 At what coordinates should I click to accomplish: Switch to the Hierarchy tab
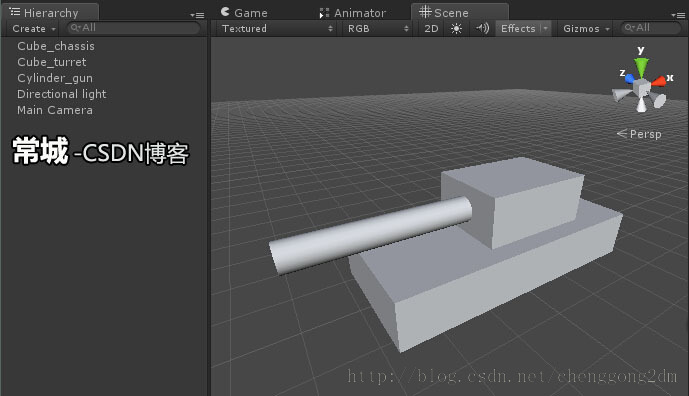coord(50,13)
